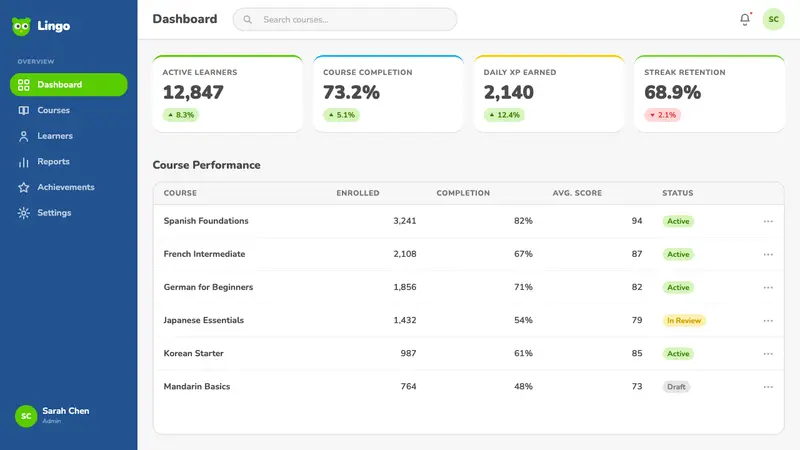The image size is (800, 450).
Task: Click the 48% completion value
Action: point(523,387)
